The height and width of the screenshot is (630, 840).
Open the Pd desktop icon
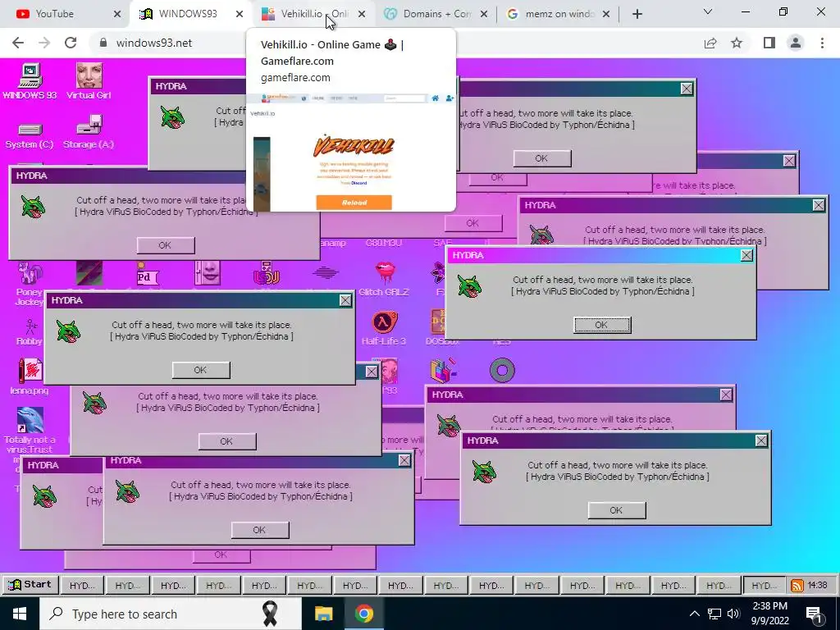pyautogui.click(x=148, y=275)
